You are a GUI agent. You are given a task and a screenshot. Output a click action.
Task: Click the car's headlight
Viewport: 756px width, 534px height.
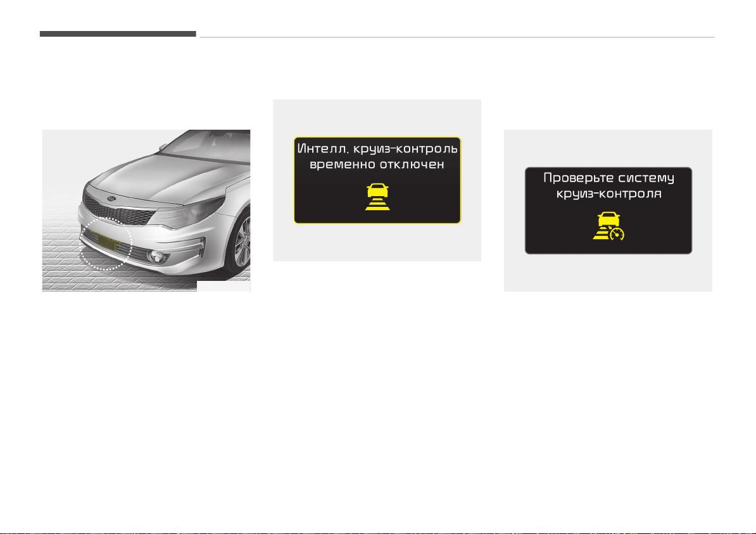(189, 213)
